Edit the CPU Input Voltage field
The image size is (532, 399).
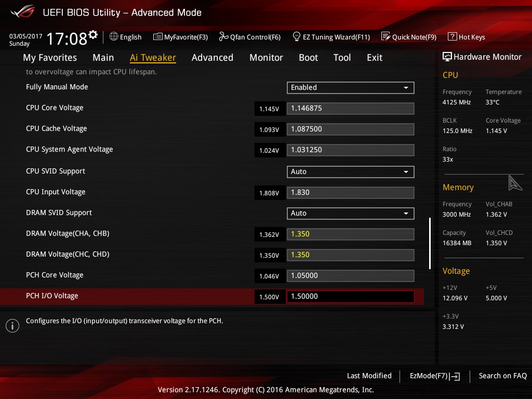tap(351, 193)
